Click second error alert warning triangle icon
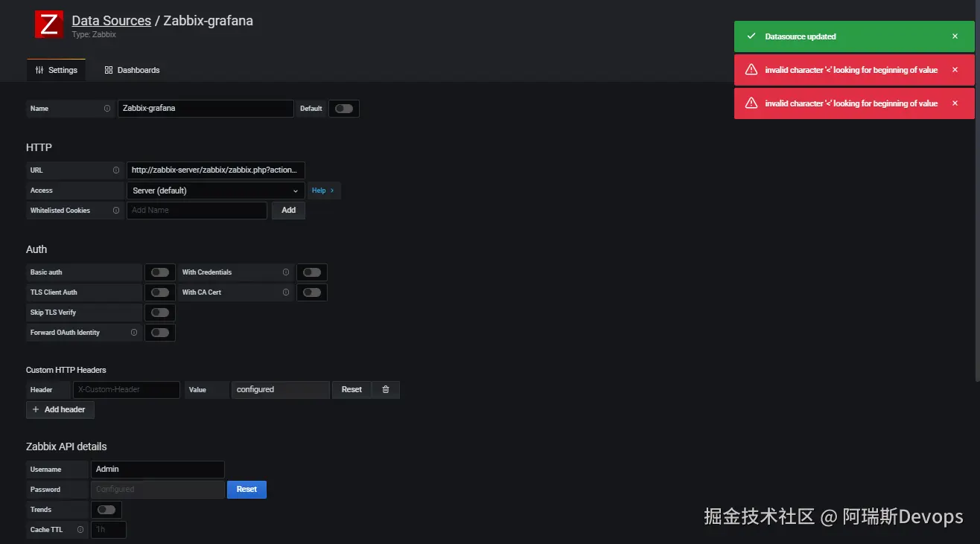This screenshot has height=544, width=980. coord(751,103)
